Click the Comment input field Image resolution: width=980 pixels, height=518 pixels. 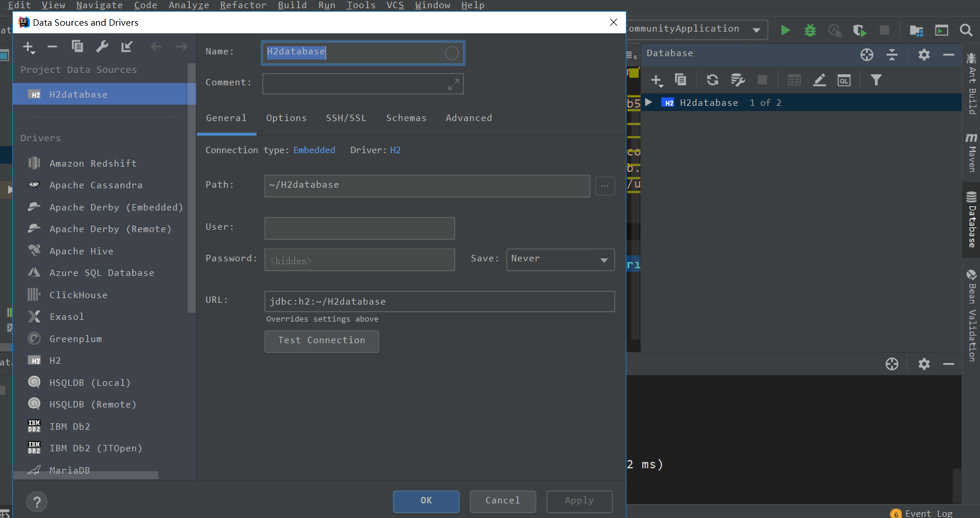point(363,84)
